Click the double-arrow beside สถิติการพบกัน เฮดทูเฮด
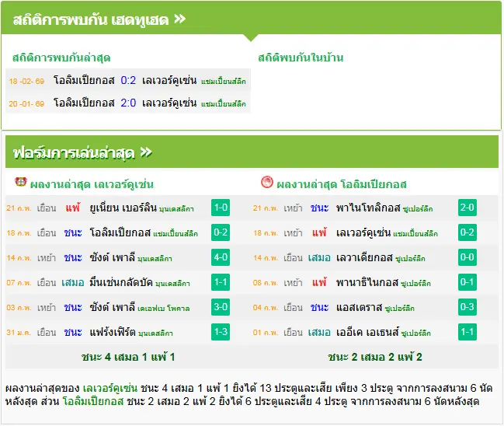Screen dimensions: 504x426 (x=179, y=19)
